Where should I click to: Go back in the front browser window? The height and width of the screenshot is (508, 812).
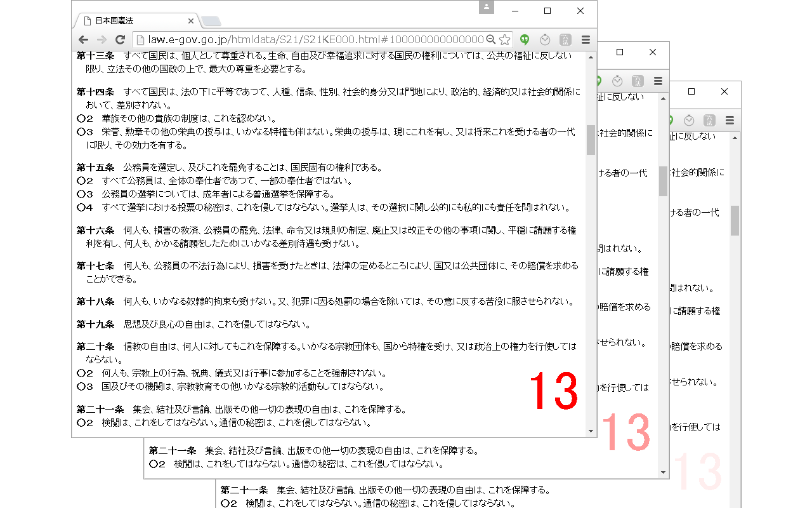83,39
